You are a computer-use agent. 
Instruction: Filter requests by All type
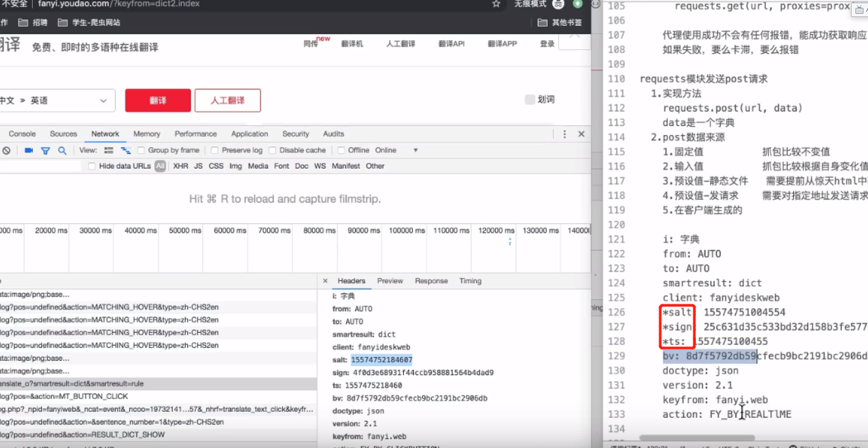tap(160, 166)
